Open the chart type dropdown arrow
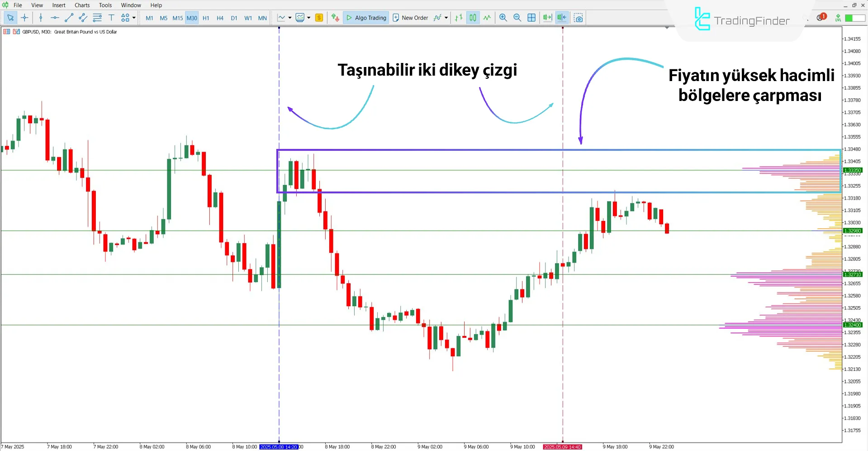This screenshot has width=868, height=451. [x=289, y=18]
